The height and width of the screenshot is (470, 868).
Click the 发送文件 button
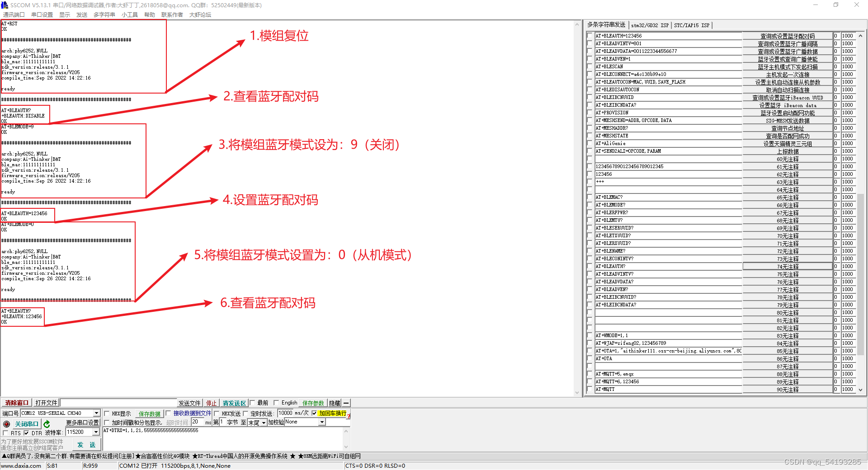coord(189,403)
